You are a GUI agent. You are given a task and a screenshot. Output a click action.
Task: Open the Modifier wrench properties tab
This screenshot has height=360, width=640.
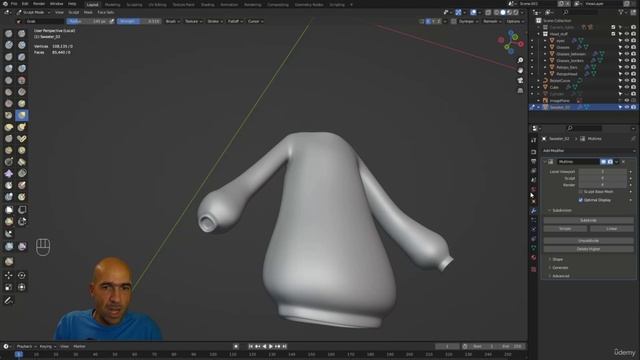point(533,211)
